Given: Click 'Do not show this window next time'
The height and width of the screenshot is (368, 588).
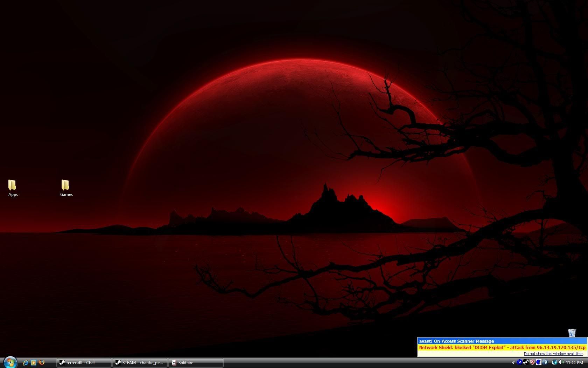Looking at the screenshot, I should pos(553,354).
